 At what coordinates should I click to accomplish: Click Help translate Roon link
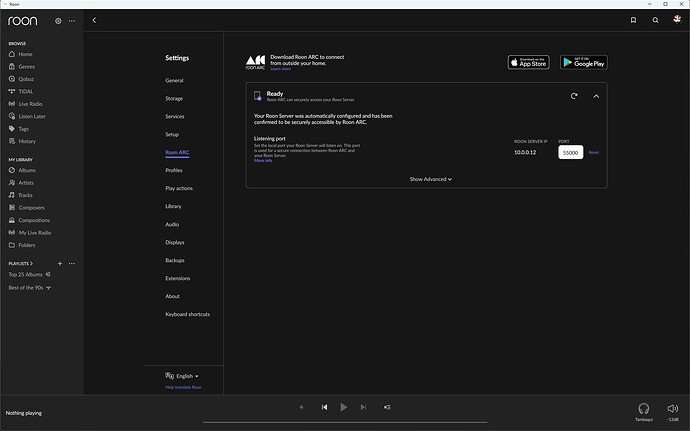pyautogui.click(x=184, y=387)
